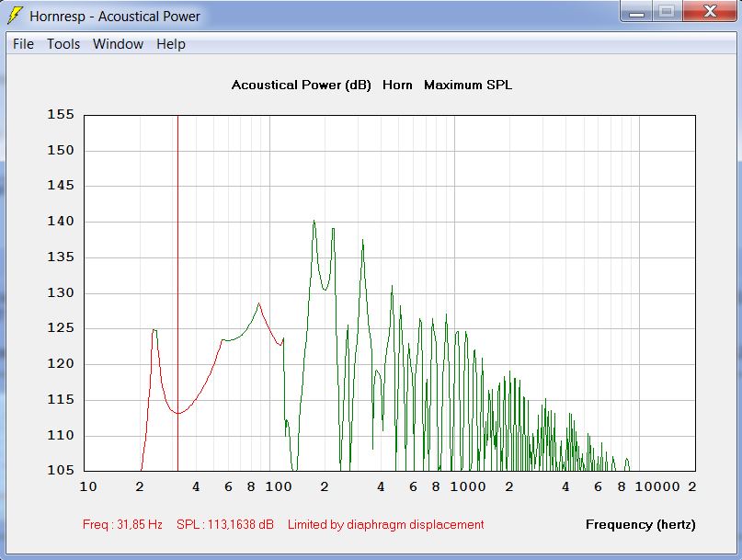
Task: Click the 'Horn' title text
Action: [x=397, y=86]
